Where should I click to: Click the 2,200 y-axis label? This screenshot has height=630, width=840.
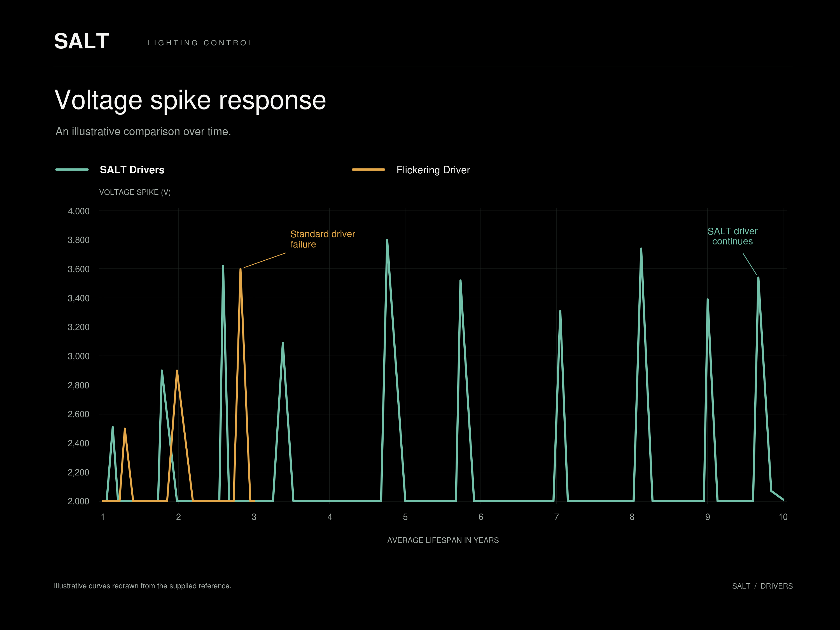79,472
